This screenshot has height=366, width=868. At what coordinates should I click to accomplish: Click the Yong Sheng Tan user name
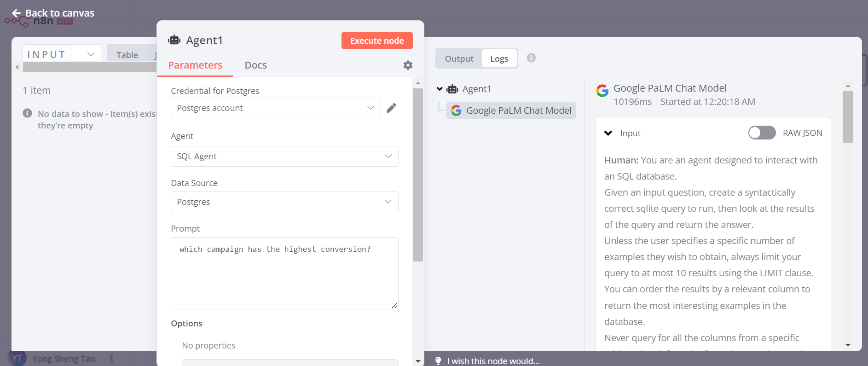click(64, 359)
